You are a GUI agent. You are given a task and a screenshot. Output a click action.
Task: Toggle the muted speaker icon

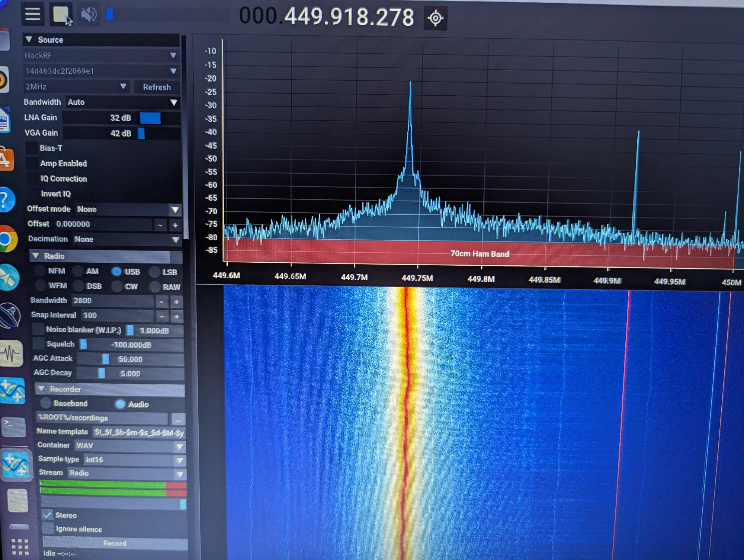(x=89, y=15)
